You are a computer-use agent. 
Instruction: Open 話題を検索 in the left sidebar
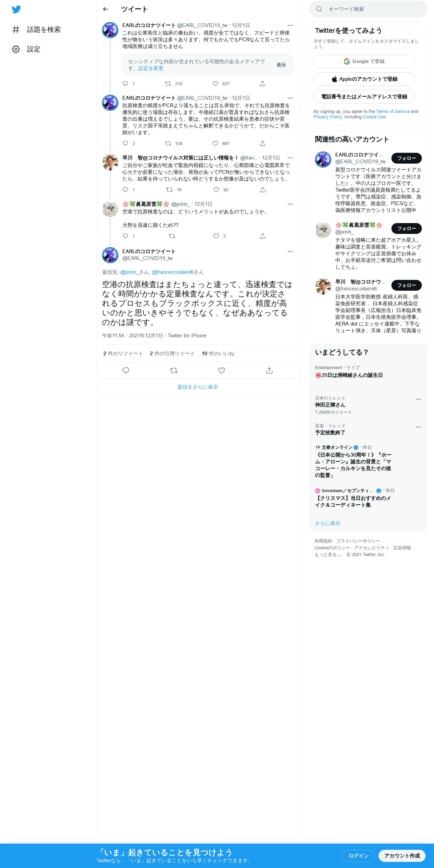[36, 30]
